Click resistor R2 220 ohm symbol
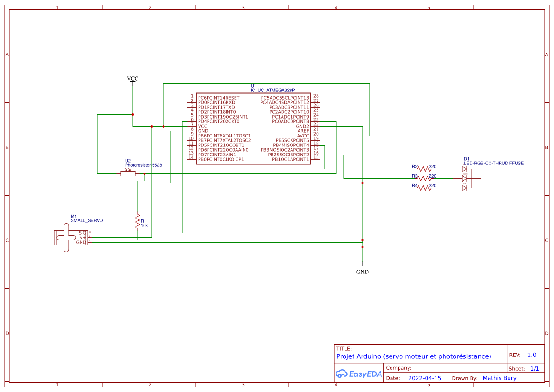 point(425,169)
